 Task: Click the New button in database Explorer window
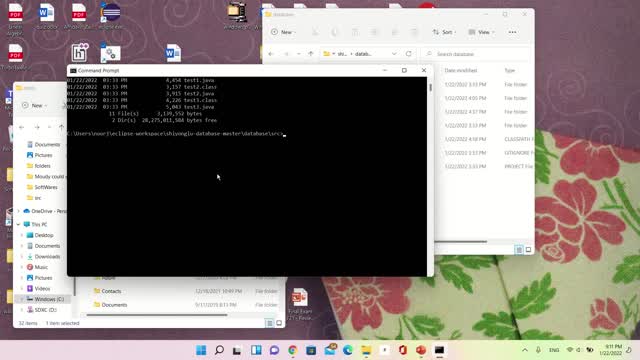(x=283, y=32)
